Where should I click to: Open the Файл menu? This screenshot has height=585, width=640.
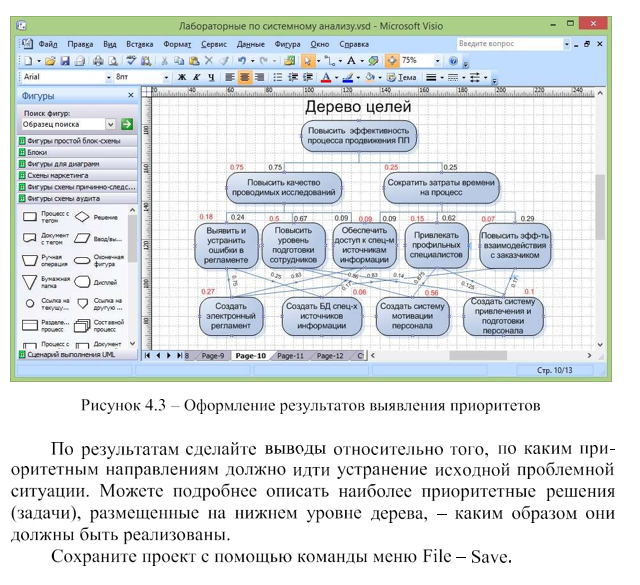[47, 44]
